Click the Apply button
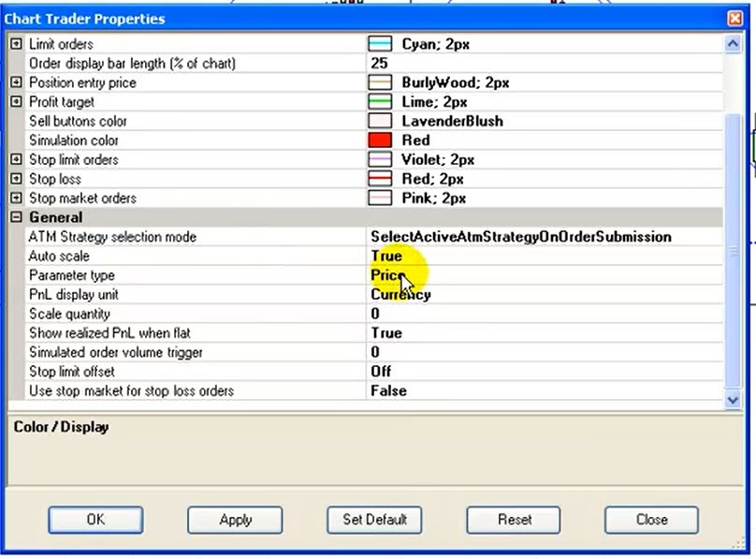The height and width of the screenshot is (559, 756). (235, 520)
